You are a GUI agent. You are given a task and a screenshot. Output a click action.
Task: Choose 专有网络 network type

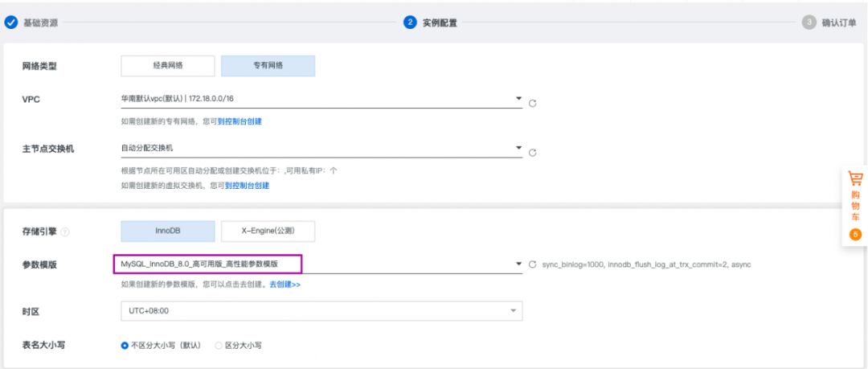point(268,66)
